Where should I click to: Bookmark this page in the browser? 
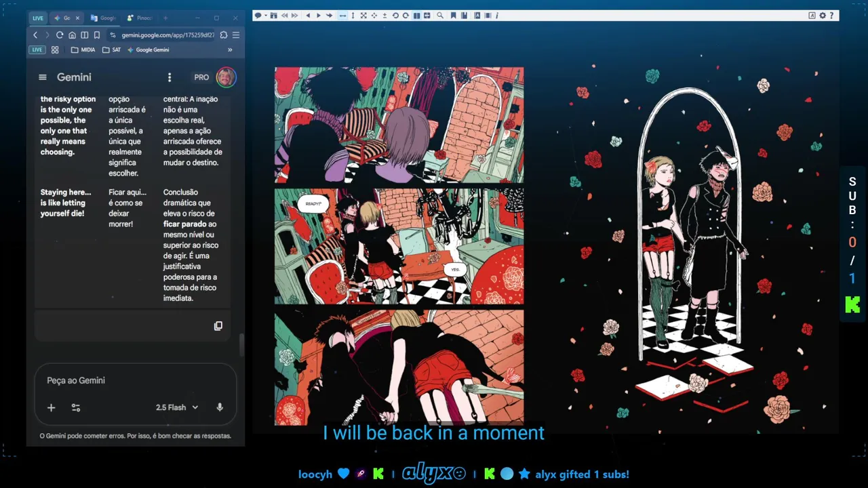coord(96,35)
